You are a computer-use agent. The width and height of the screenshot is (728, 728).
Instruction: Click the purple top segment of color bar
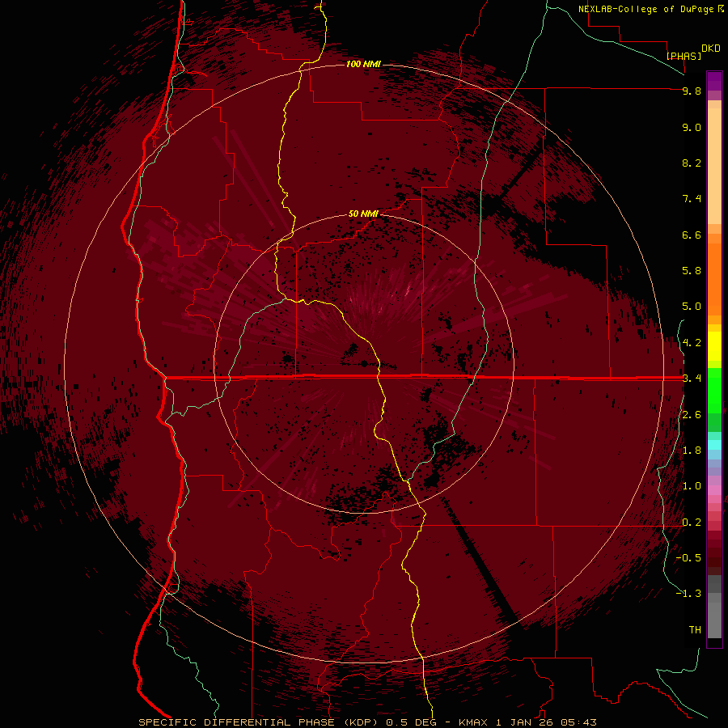(x=714, y=81)
